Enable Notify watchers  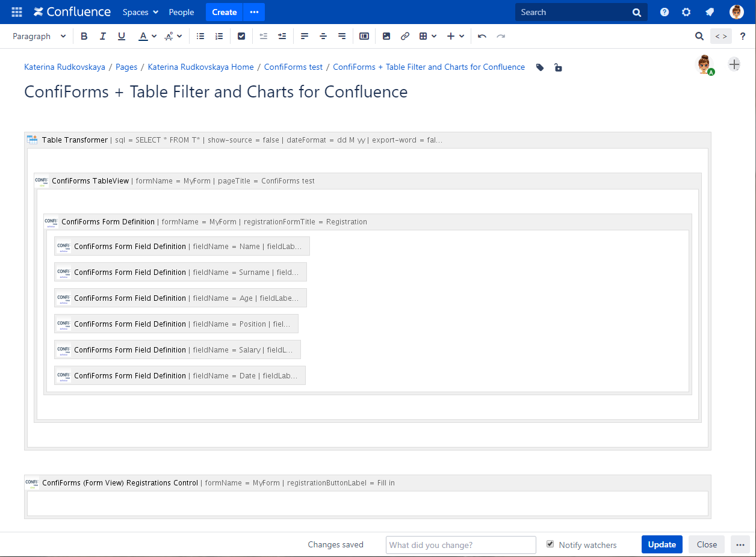pyautogui.click(x=550, y=544)
